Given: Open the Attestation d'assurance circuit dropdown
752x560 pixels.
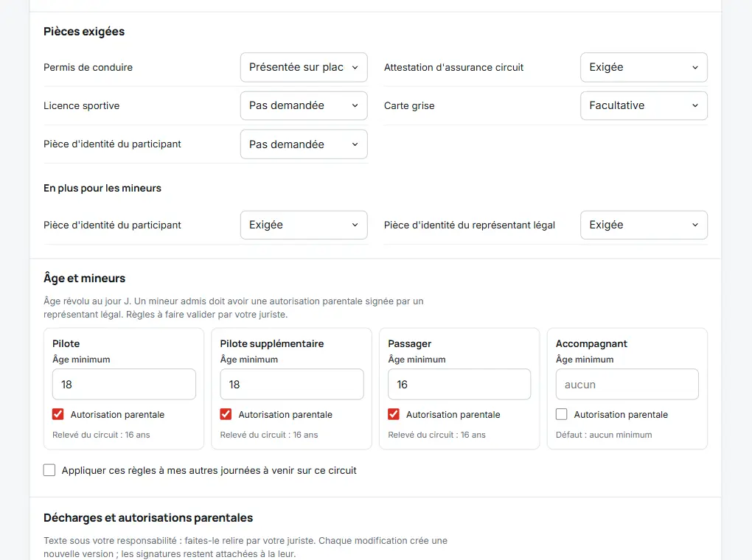Looking at the screenshot, I should click(644, 67).
